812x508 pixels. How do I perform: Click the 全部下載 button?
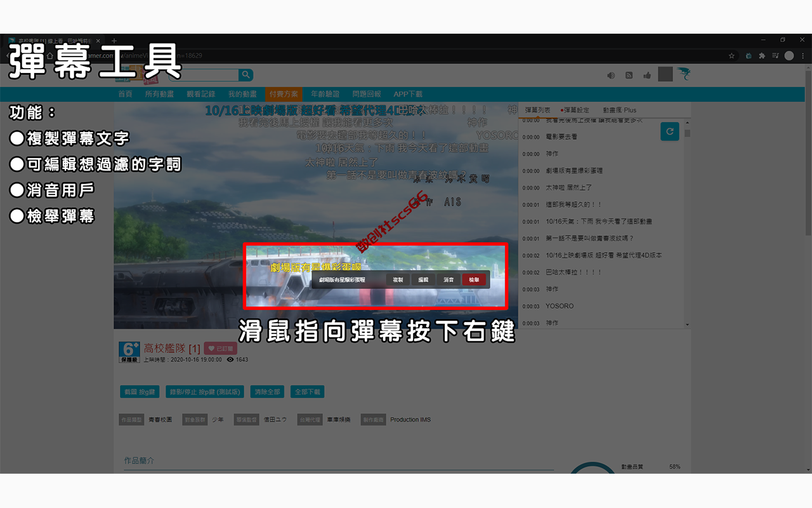[x=308, y=392]
